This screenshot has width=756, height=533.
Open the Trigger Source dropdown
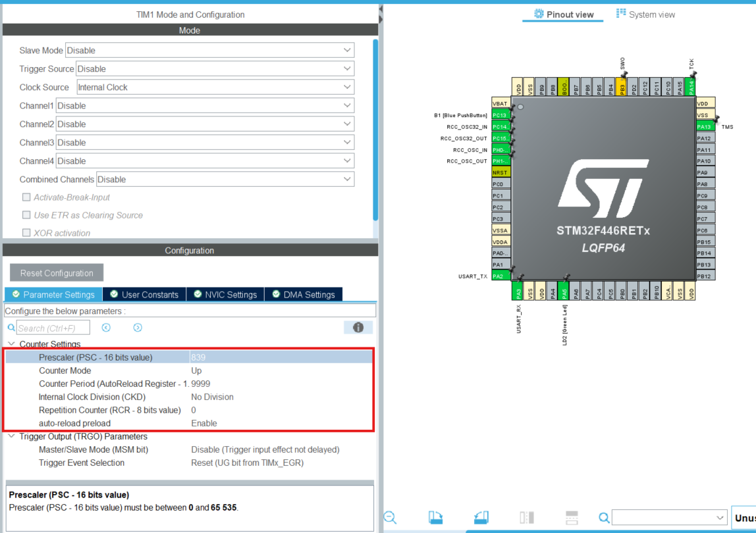(215, 69)
